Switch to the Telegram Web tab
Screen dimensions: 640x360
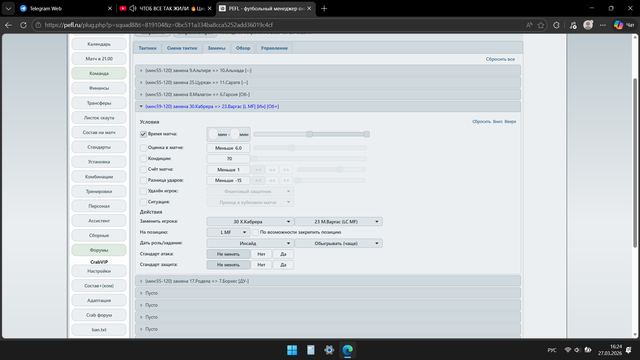pos(65,8)
